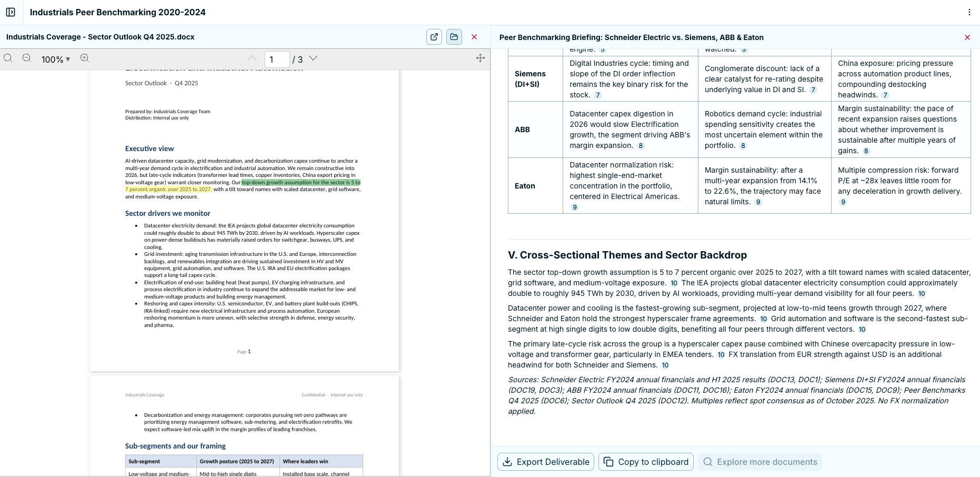Open citation 10 after medium-voltage exposure

pos(674,283)
